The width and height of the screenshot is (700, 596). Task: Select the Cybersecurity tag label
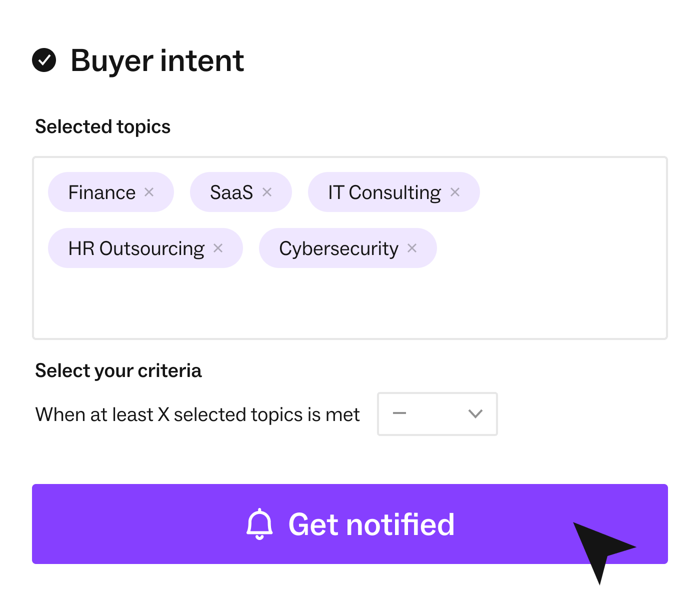coord(338,249)
